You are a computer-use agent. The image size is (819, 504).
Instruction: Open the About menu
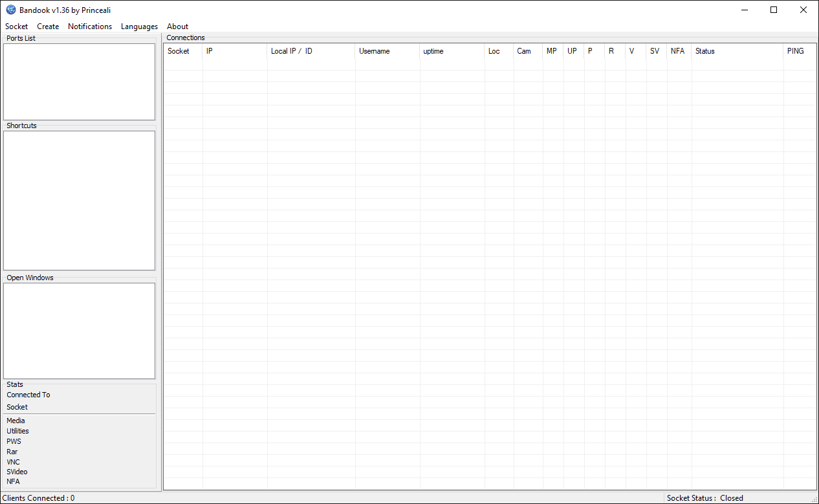click(x=177, y=27)
